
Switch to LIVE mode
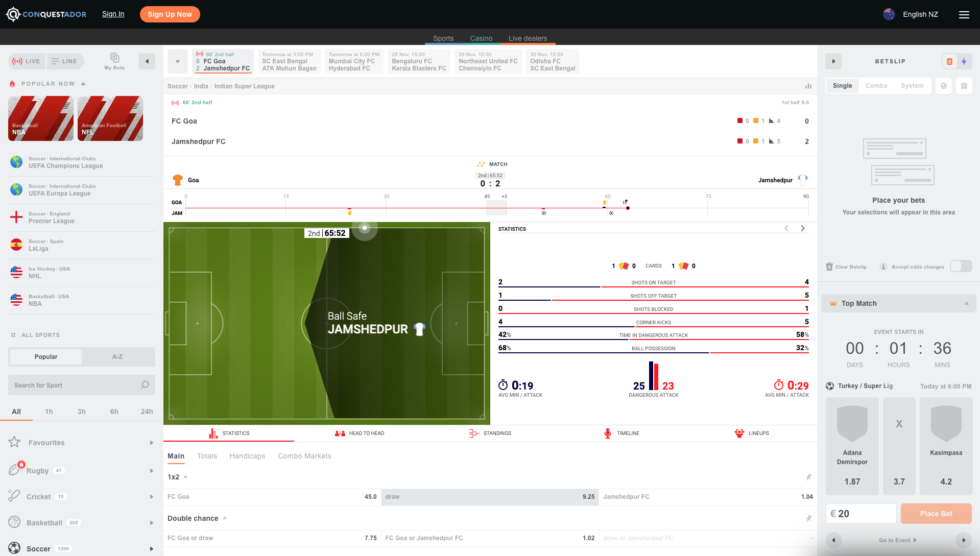click(x=27, y=61)
